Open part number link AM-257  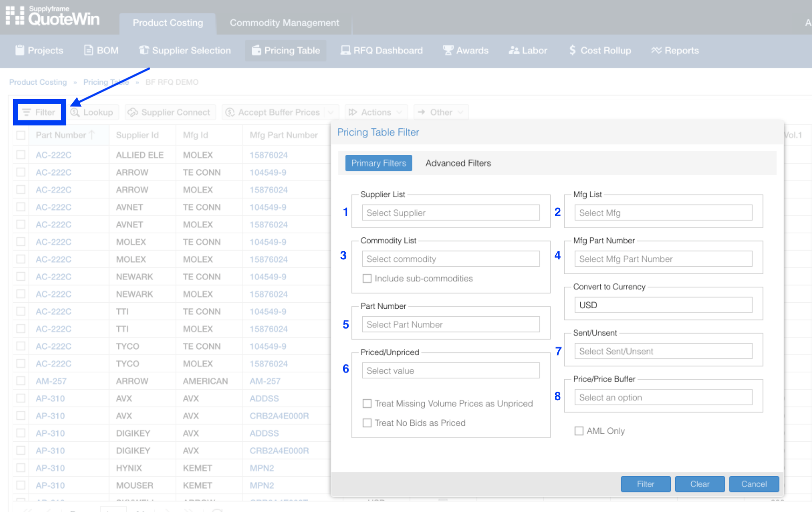(51, 381)
